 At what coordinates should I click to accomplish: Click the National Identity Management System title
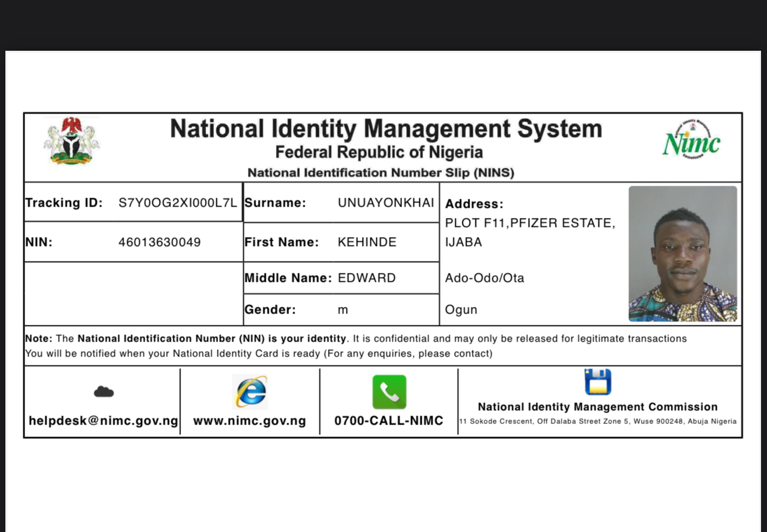(x=386, y=129)
